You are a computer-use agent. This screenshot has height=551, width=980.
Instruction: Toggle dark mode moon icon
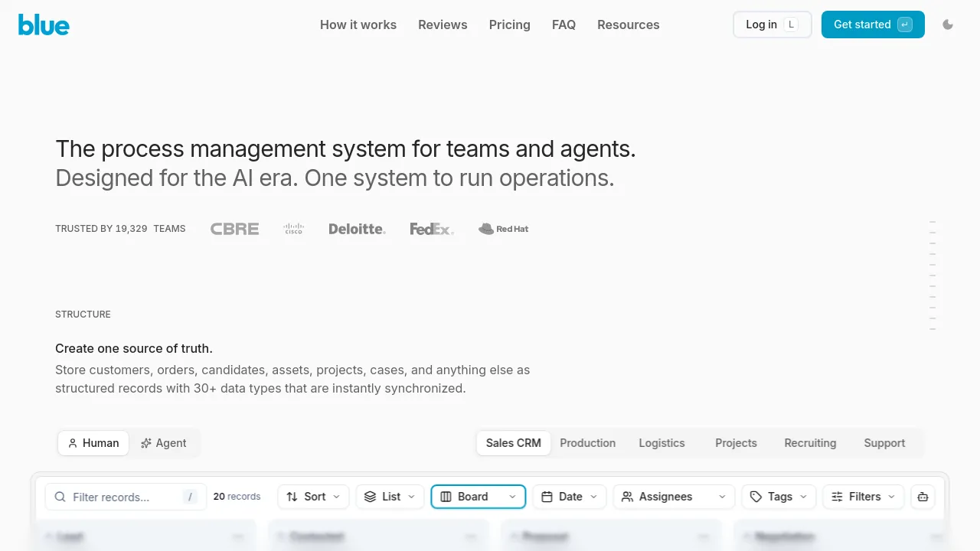948,24
